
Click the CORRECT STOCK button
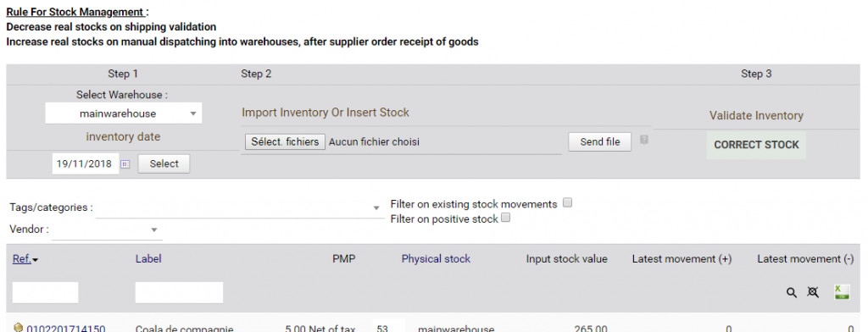(x=756, y=145)
